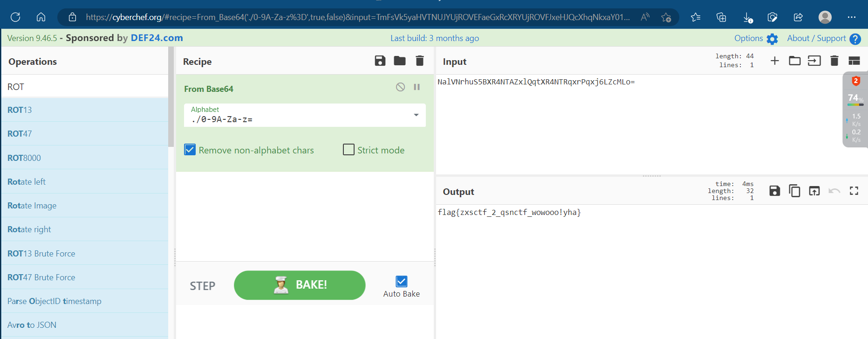
Task: Add a new input tab
Action: [x=774, y=61]
